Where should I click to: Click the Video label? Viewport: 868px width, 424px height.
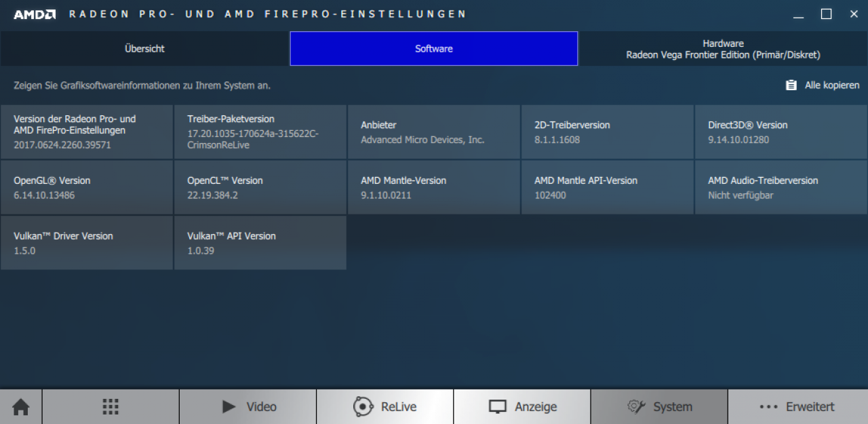click(x=262, y=407)
